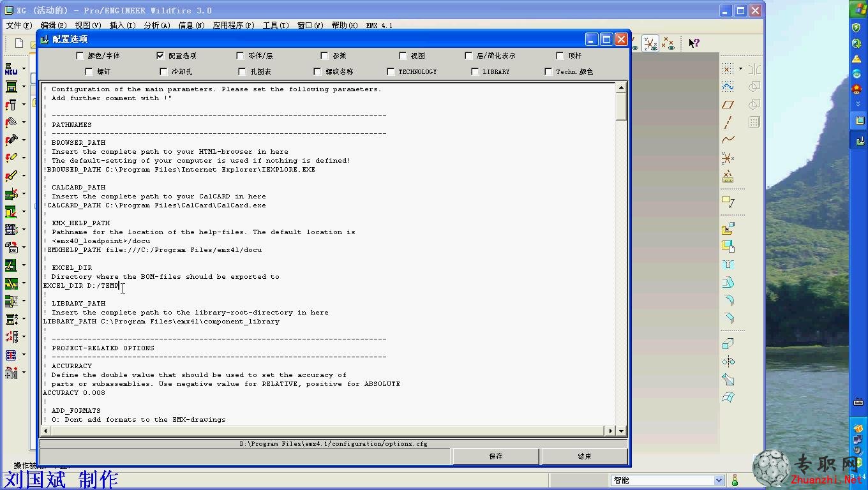Image resolution: width=868 pixels, height=490 pixels.
Task: Open the 应用程序(P) menu
Action: [234, 26]
